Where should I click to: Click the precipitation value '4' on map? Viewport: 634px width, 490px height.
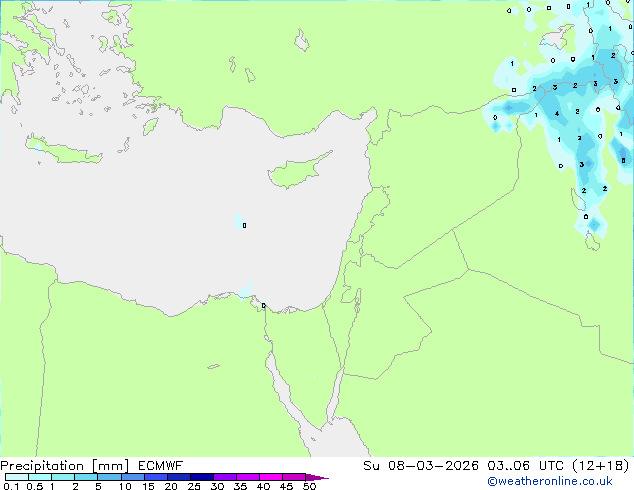pos(557,114)
